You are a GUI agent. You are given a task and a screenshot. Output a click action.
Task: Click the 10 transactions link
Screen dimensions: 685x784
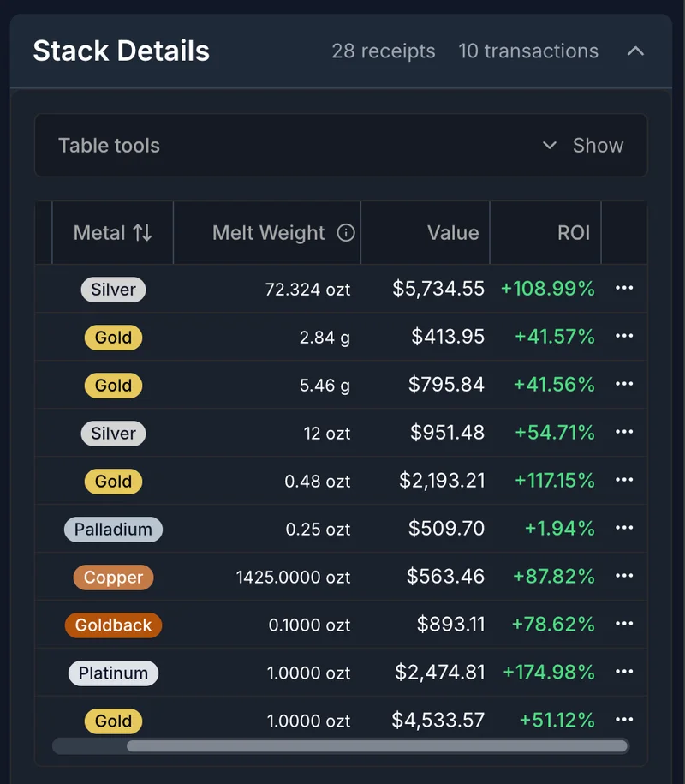coord(528,51)
